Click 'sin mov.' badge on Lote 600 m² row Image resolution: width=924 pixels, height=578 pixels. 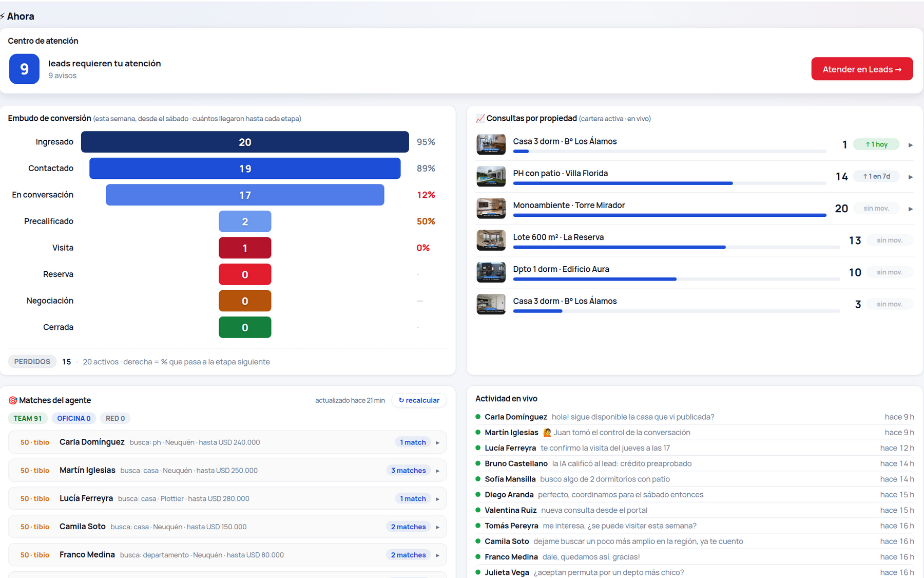pos(889,240)
